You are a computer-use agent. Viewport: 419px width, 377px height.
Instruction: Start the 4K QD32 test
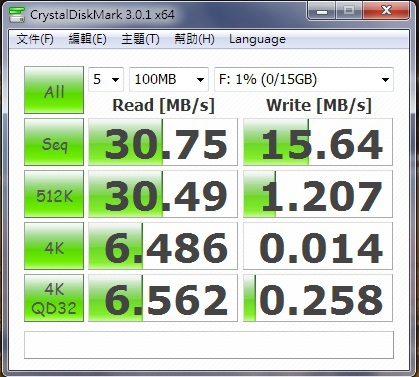54,298
